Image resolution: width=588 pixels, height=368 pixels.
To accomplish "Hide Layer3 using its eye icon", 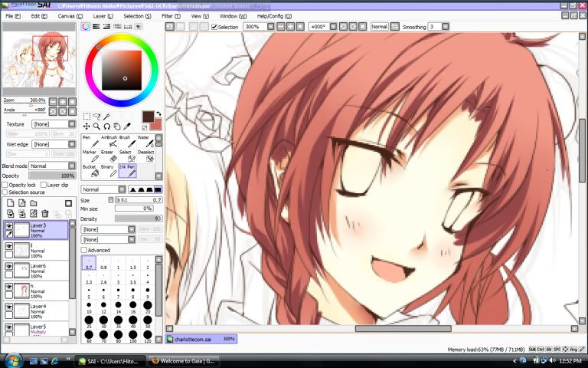I will 8,225.
